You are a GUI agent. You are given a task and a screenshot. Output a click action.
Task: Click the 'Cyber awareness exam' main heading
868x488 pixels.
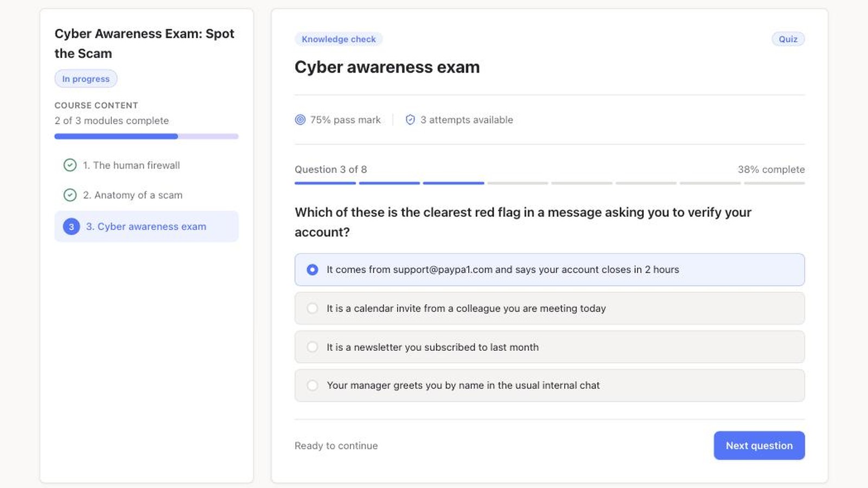[x=387, y=67]
